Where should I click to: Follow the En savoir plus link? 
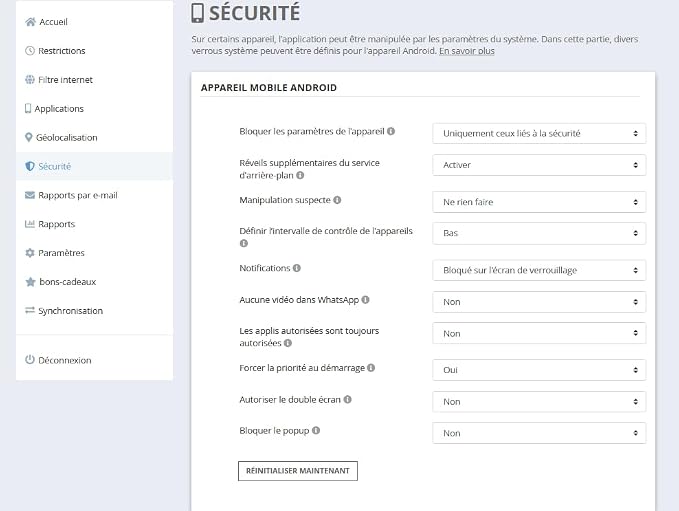467,51
